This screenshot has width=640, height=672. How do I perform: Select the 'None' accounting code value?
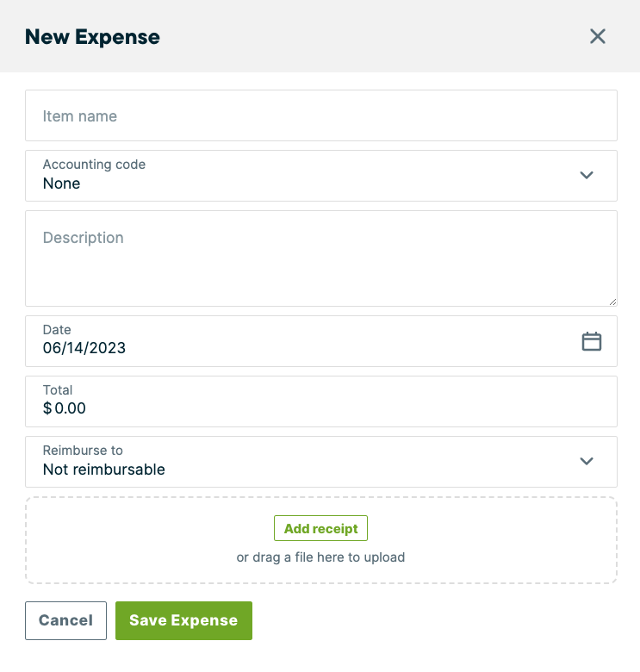pos(61,184)
